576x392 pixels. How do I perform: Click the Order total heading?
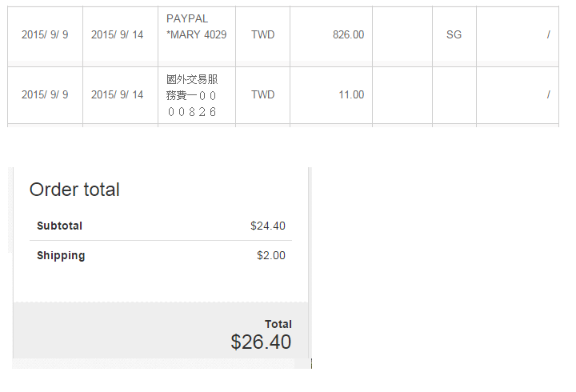pos(74,190)
